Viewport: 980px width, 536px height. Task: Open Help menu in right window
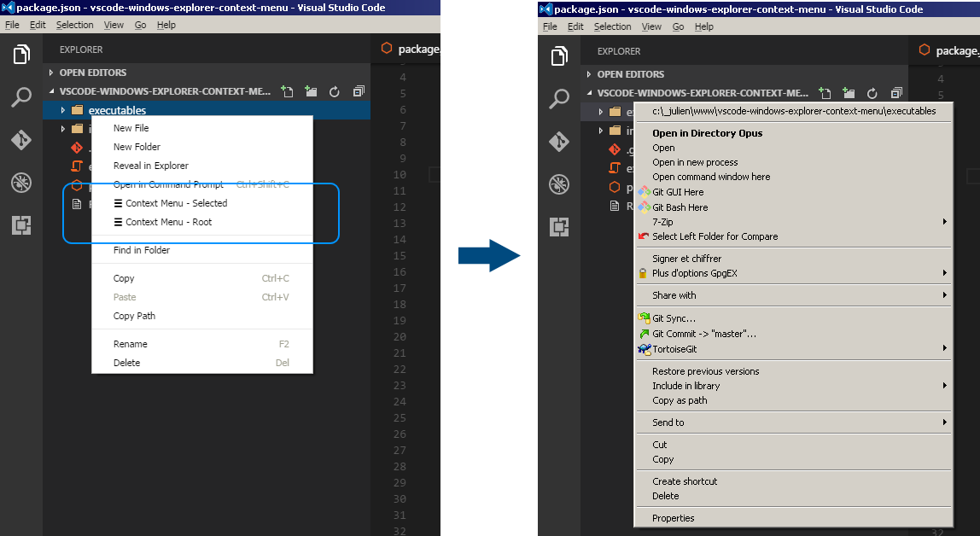pyautogui.click(x=703, y=26)
